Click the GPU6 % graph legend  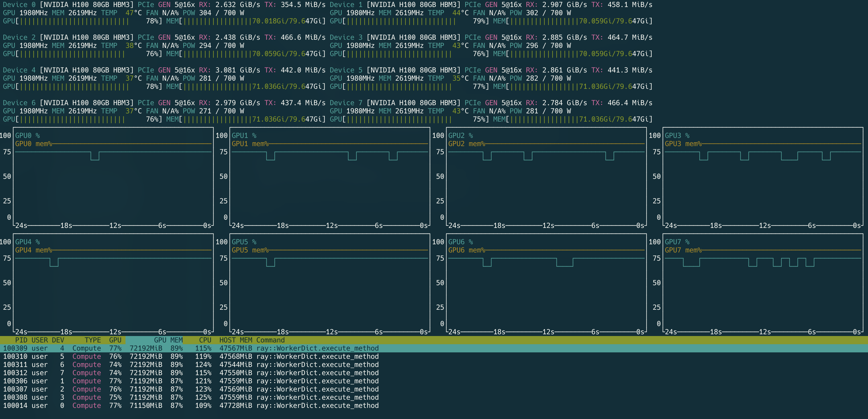[461, 242]
